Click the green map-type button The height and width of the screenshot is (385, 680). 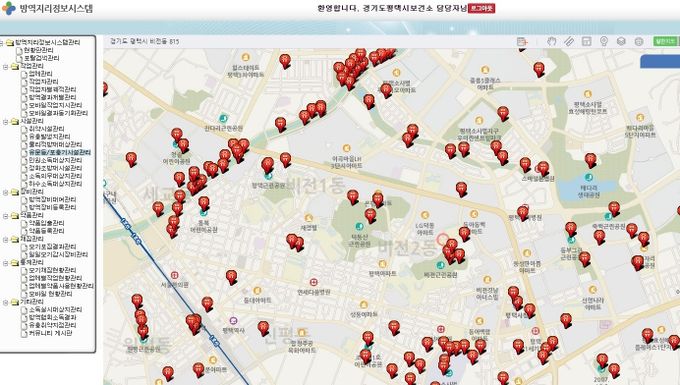click(665, 41)
